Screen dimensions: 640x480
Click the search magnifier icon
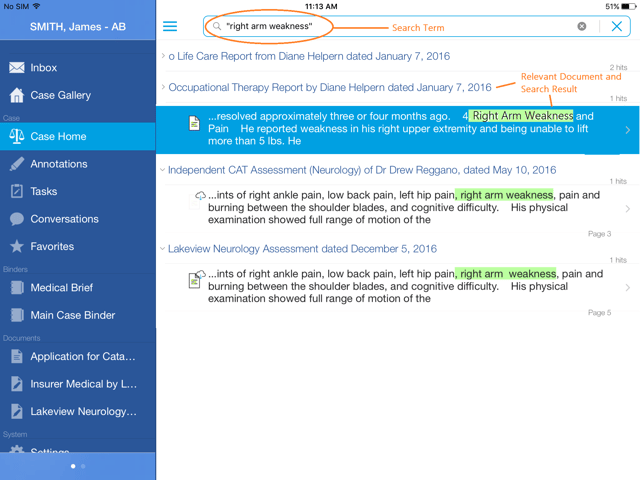[217, 27]
